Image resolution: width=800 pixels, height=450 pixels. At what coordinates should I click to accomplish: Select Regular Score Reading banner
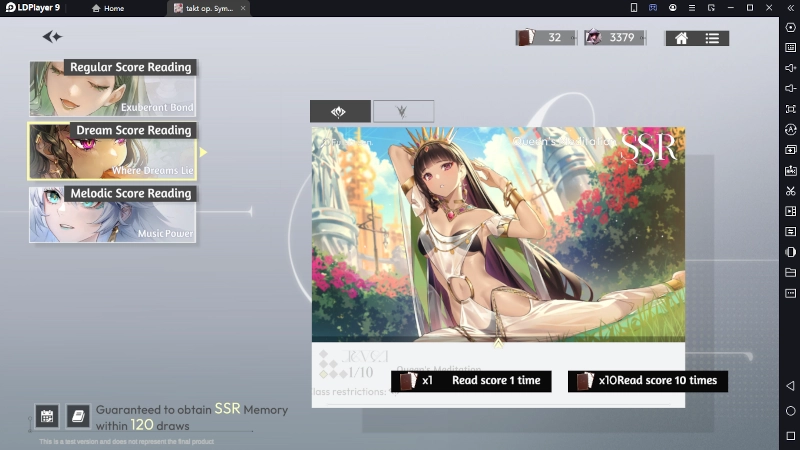coord(112,88)
